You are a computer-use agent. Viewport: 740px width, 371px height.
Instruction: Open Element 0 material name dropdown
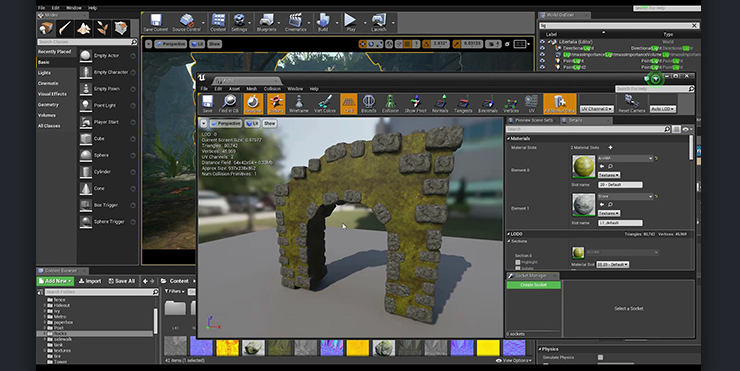625,158
